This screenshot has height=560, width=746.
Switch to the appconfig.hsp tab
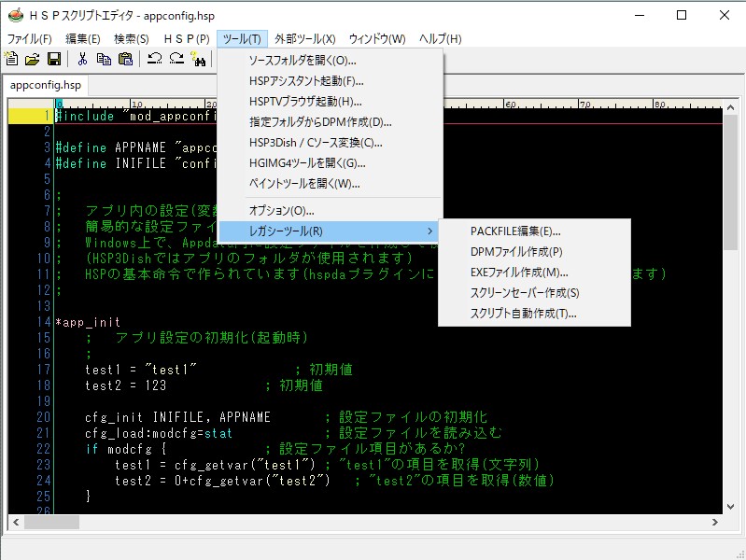[45, 85]
